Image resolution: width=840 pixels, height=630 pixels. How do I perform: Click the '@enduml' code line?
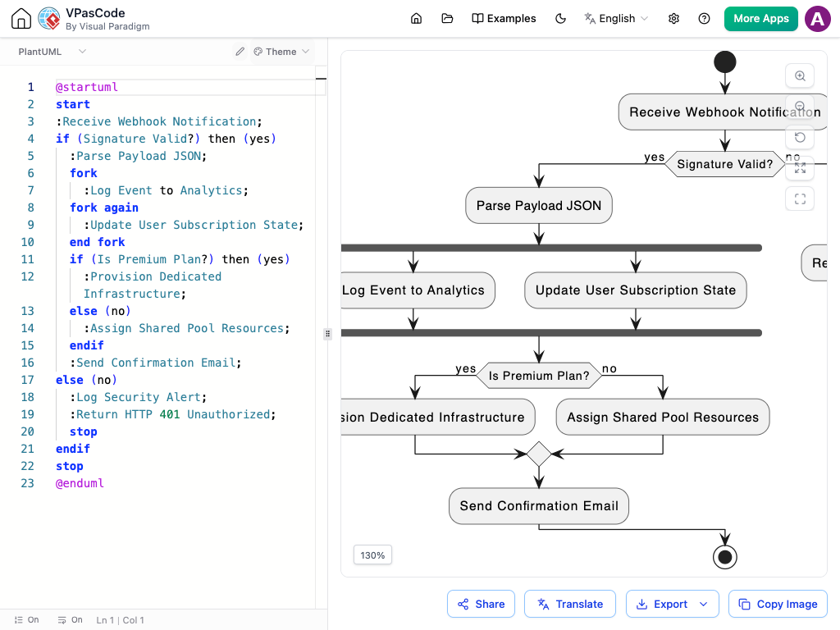pyautogui.click(x=80, y=483)
